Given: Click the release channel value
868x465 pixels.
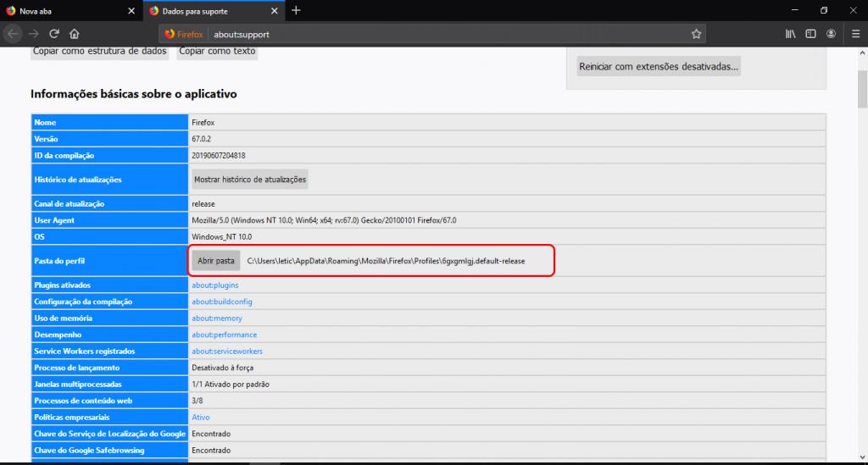Looking at the screenshot, I should tap(203, 204).
